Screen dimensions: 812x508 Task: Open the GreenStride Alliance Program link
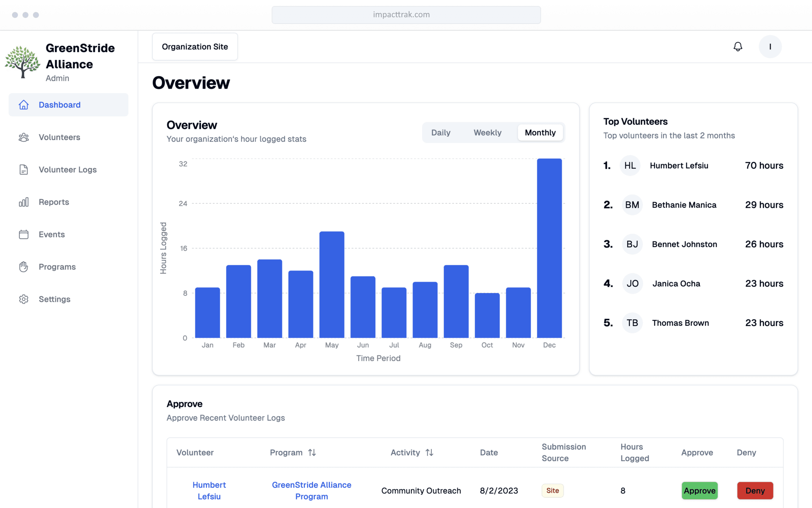311,490
